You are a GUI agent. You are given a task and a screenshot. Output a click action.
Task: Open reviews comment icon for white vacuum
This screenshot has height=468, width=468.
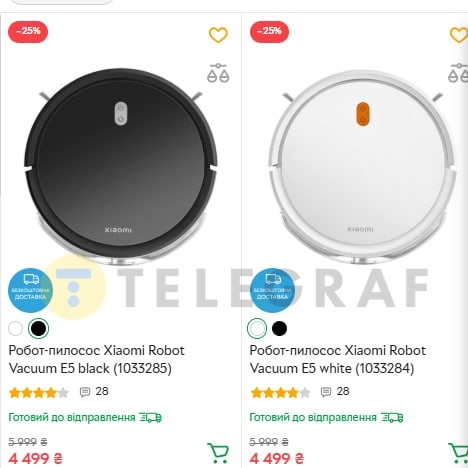pyautogui.click(x=326, y=392)
